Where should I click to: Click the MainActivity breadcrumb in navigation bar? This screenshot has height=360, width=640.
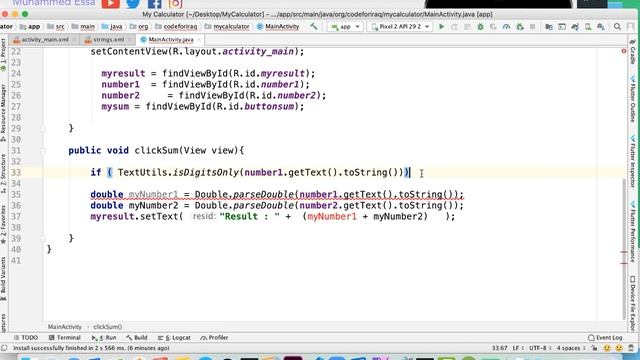[278, 27]
